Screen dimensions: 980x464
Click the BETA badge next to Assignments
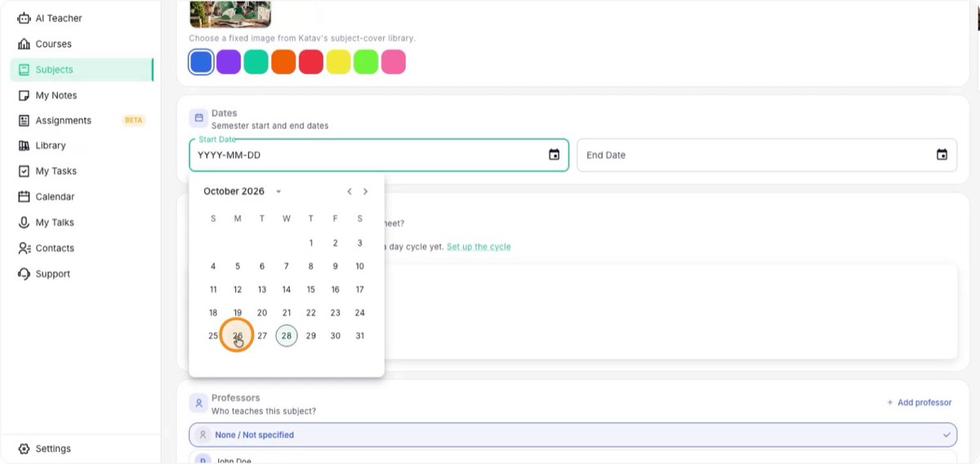[133, 120]
